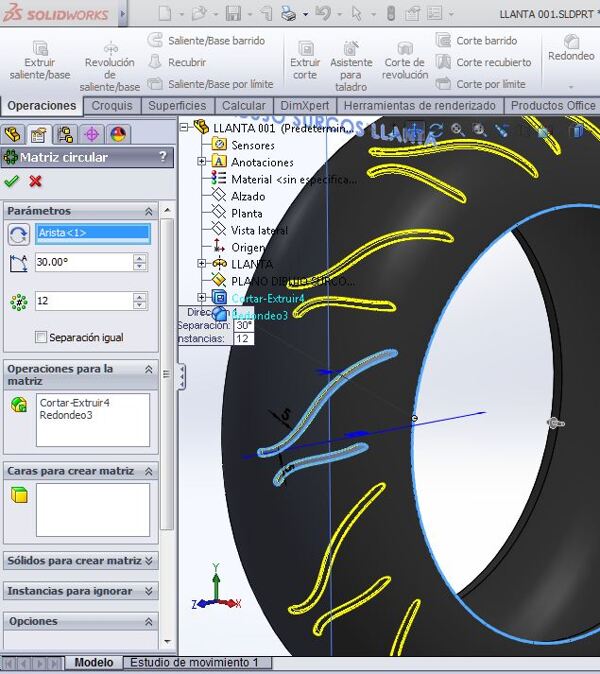Open Herramientas de renderizado tab
Viewport: 600px width, 674px height.
click(419, 106)
